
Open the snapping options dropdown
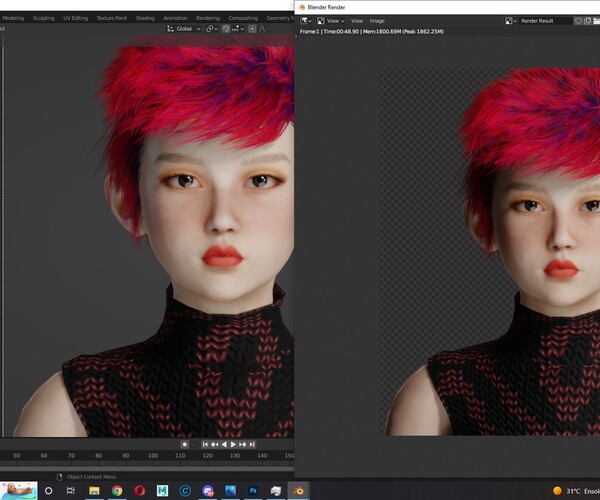point(238,29)
